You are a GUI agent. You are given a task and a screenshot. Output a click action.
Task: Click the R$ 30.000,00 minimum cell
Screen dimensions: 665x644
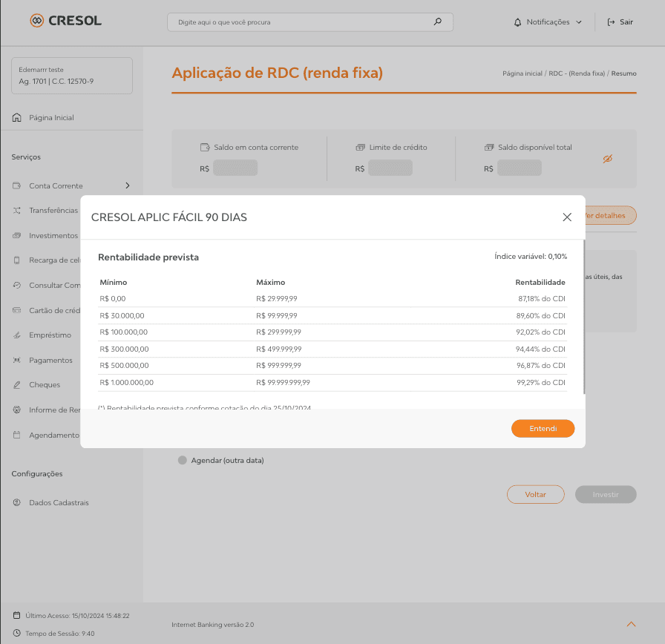pos(122,315)
